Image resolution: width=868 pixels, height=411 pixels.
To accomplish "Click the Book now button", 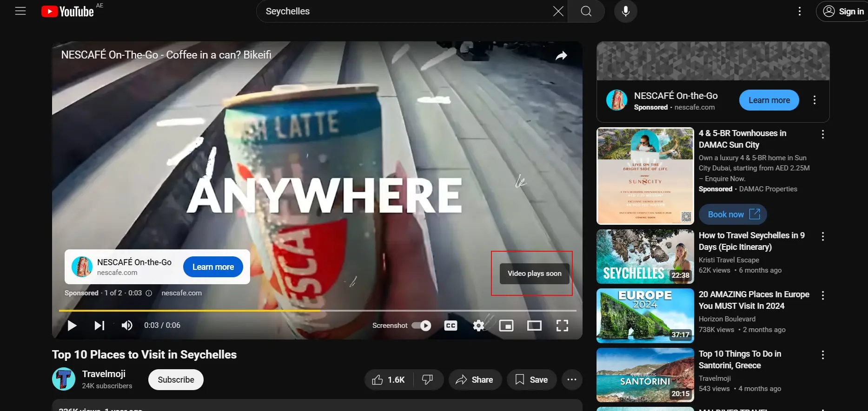I will (x=733, y=214).
